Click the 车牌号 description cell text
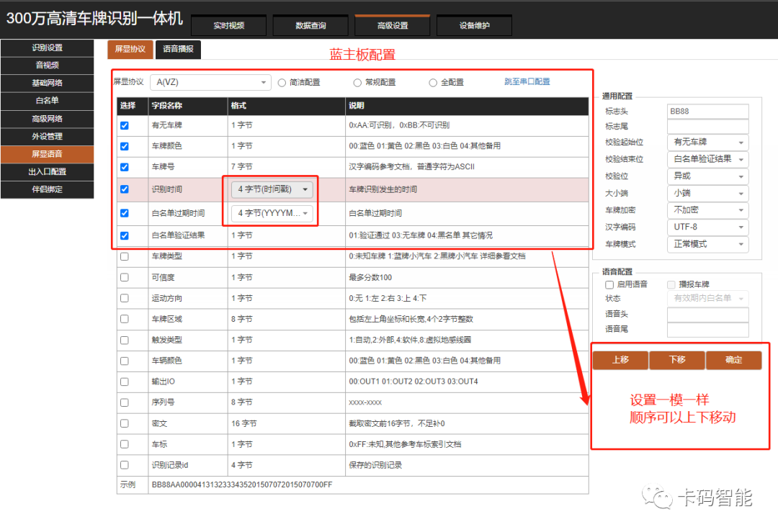Screen dimensions: 778x532 pos(412,167)
